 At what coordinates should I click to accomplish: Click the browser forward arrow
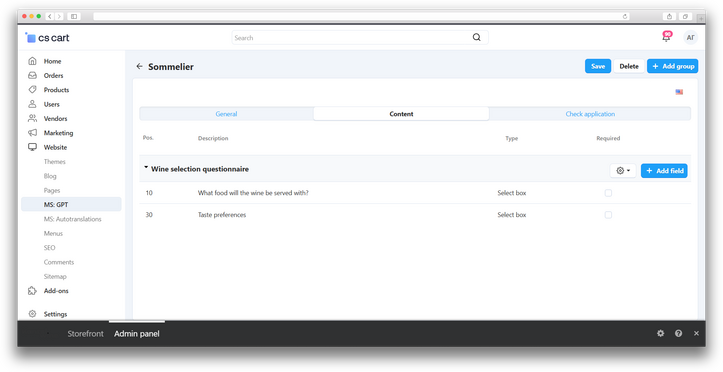point(59,16)
